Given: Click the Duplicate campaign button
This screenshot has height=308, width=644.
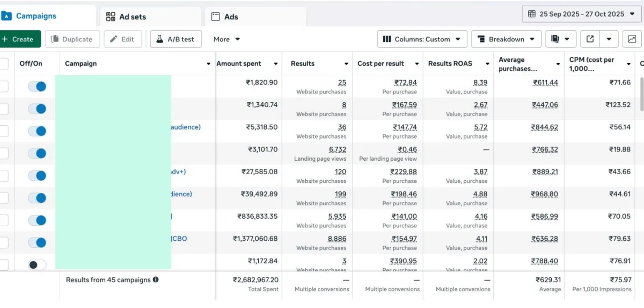Looking at the screenshot, I should point(71,39).
